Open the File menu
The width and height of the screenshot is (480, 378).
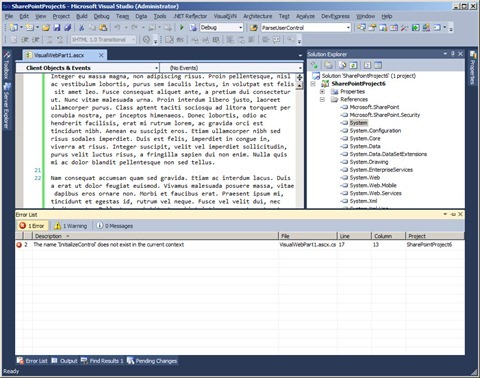[9, 16]
